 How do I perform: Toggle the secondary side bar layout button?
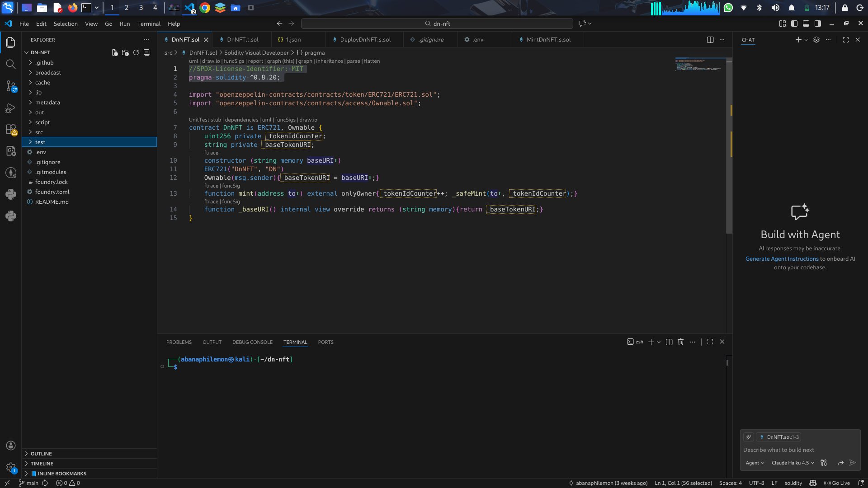click(818, 23)
